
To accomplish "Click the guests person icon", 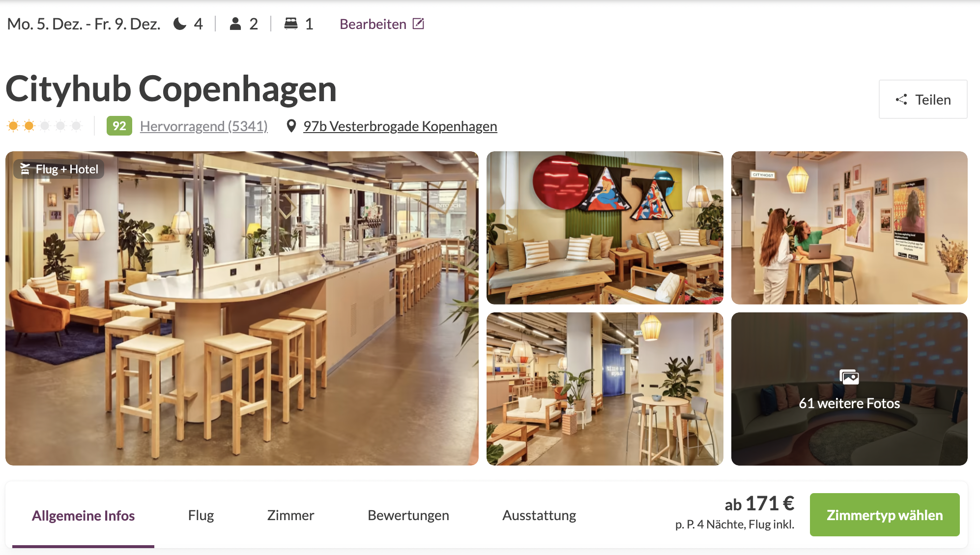I will (235, 24).
